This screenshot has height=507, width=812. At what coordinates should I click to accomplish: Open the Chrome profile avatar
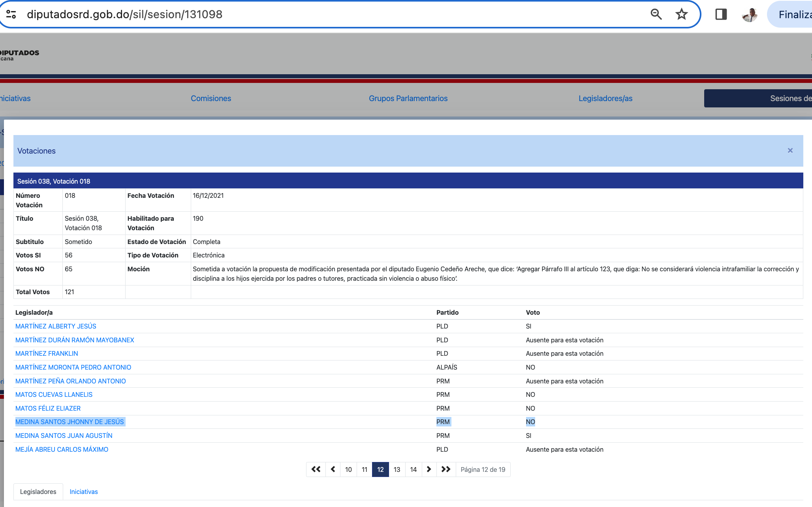(x=750, y=15)
